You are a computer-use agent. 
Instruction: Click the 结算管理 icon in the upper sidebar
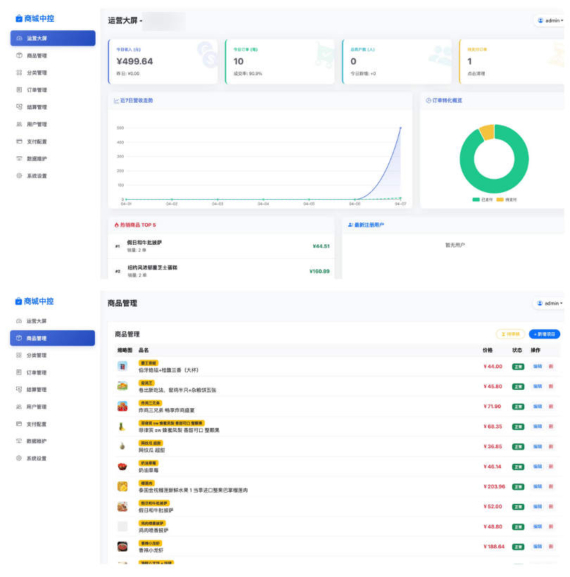coord(20,107)
